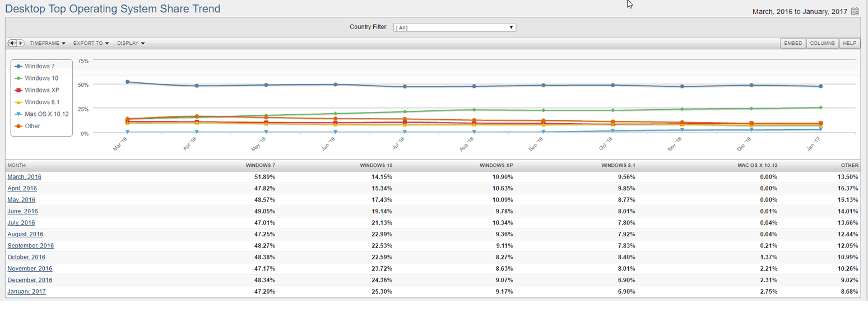Click the Windows 7 data point for Jan '17
Viewport: 868px width, 309px height.
click(x=820, y=86)
